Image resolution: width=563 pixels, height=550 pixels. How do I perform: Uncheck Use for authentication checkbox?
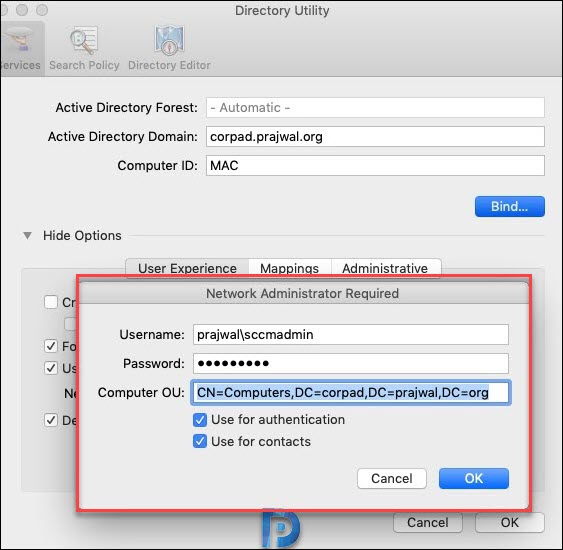[200, 420]
